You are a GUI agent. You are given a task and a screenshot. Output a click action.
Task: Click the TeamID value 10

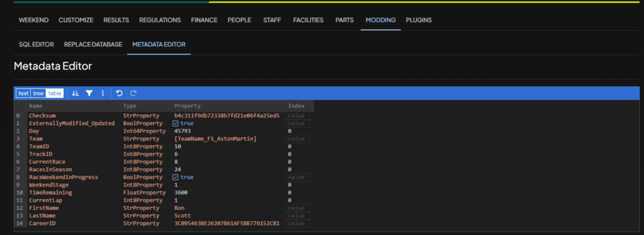[x=177, y=147]
